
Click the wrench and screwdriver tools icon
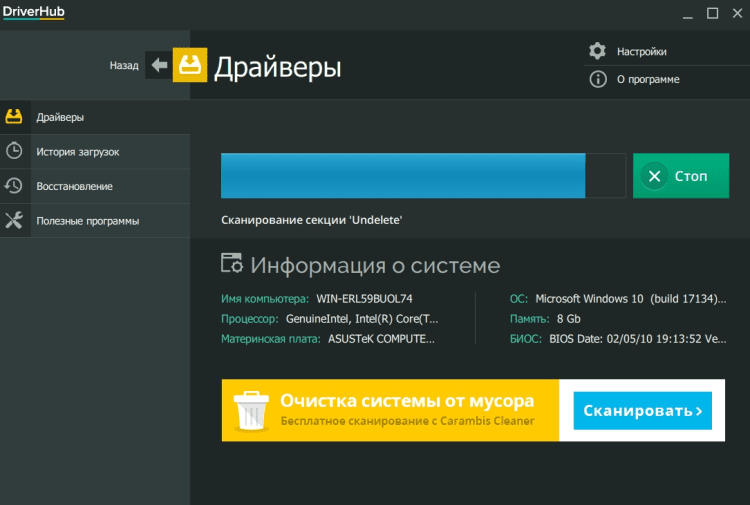click(14, 220)
